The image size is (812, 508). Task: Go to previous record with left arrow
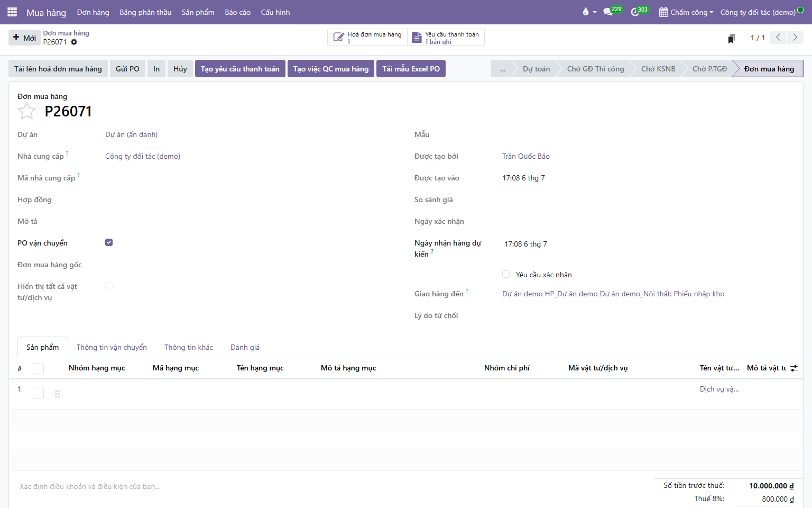(x=778, y=37)
